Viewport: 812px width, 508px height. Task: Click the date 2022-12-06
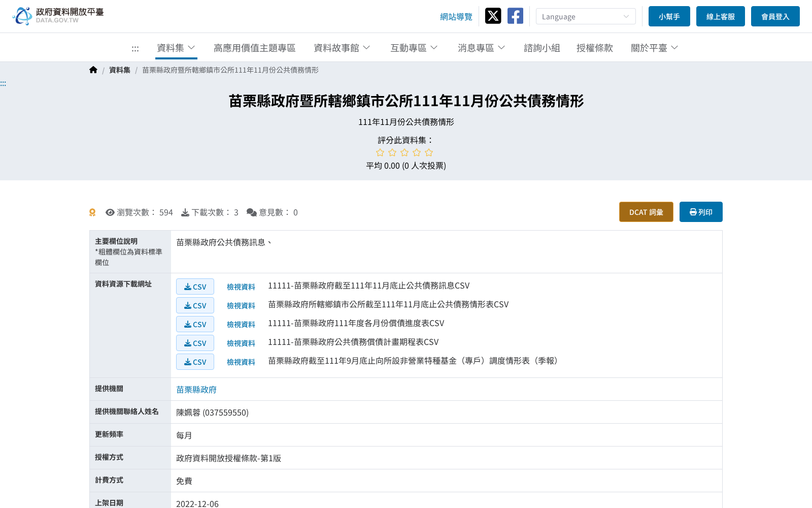pyautogui.click(x=197, y=504)
